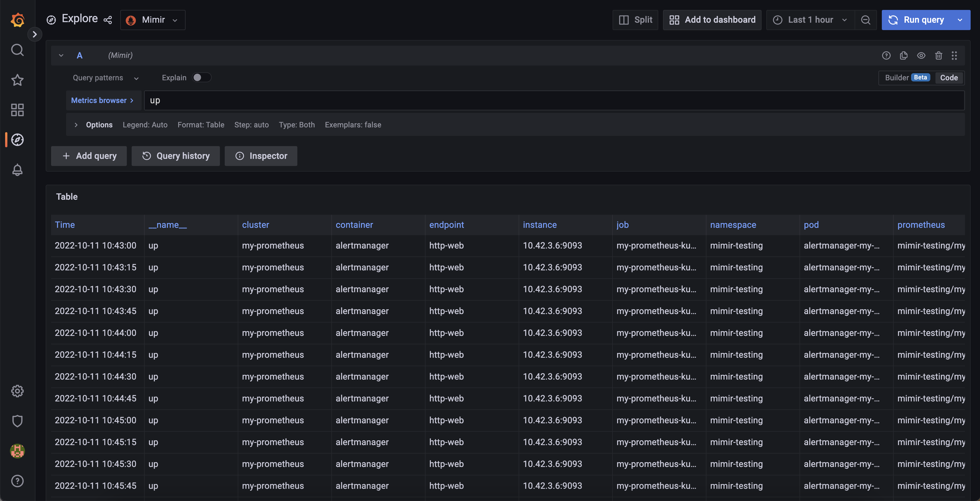Sort table by the instance column
Screen dimensions: 980x501
coord(540,225)
